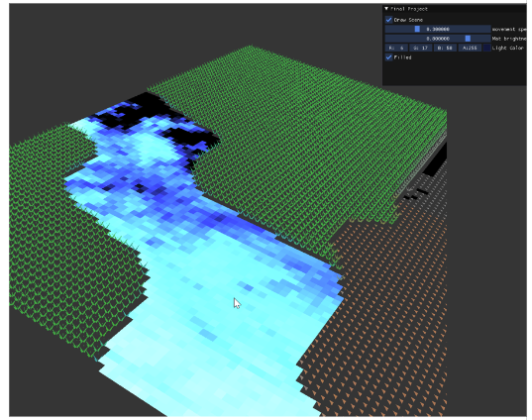
Task: Open the Light color swatch picker
Action: tap(486, 48)
